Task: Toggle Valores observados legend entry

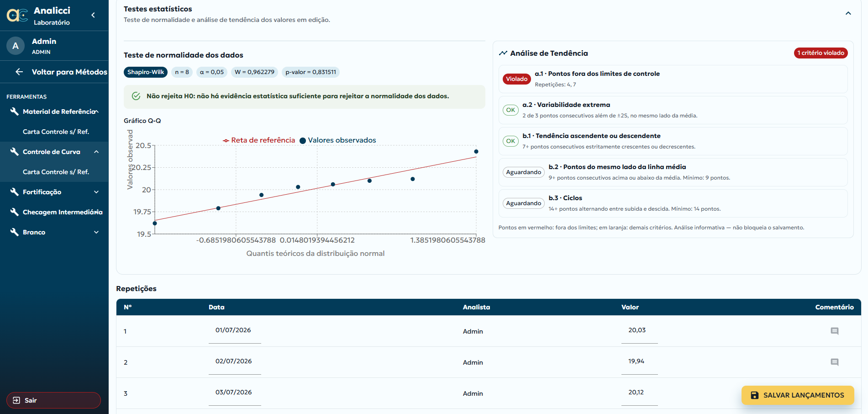Action: pos(338,140)
